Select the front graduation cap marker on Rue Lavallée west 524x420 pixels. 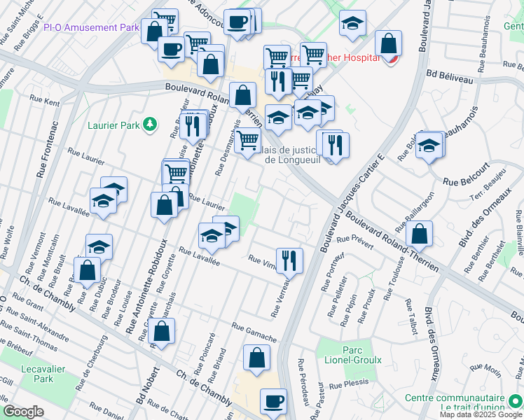(103, 202)
